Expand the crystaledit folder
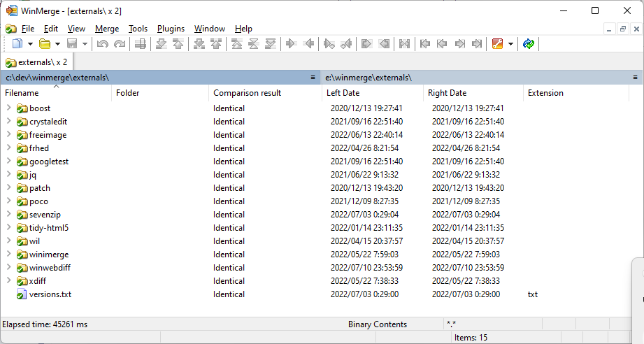Image resolution: width=644 pixels, height=344 pixels. 8,121
